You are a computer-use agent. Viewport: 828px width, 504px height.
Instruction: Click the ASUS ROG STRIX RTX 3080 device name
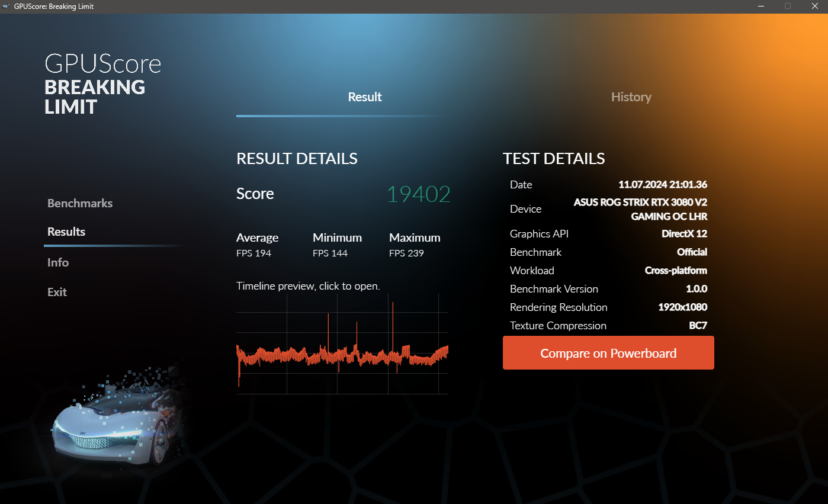tap(640, 209)
